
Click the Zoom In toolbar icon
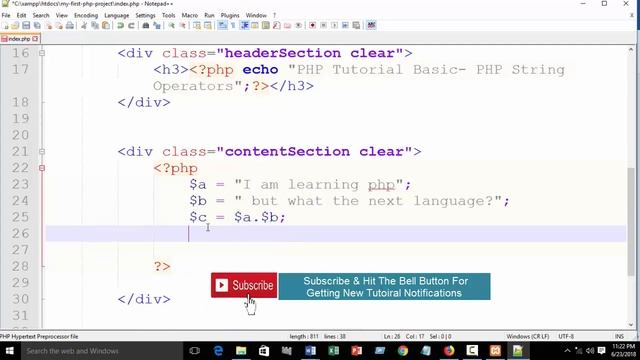pos(171,25)
